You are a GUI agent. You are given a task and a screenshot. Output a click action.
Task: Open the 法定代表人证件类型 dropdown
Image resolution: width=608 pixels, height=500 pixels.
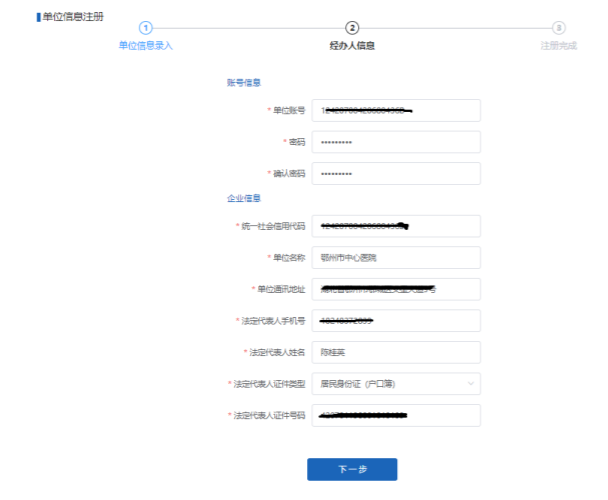pos(390,383)
